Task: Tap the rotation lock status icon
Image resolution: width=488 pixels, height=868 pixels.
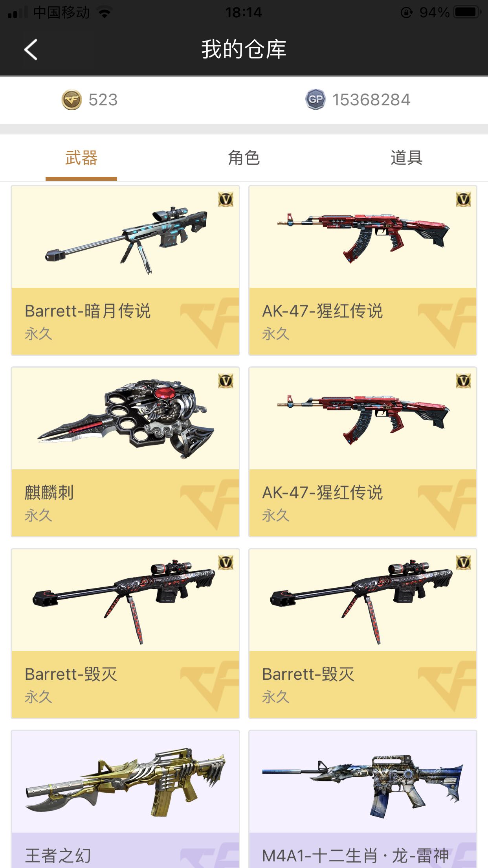Action: (x=406, y=13)
